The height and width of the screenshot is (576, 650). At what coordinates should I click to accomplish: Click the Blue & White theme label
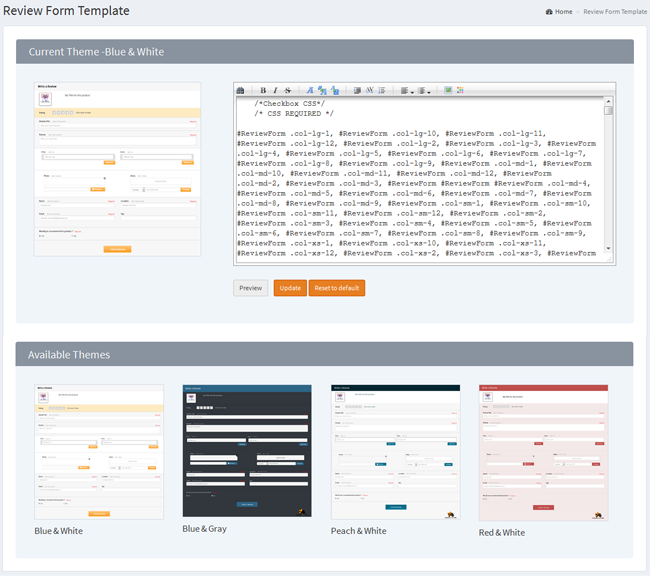(58, 531)
